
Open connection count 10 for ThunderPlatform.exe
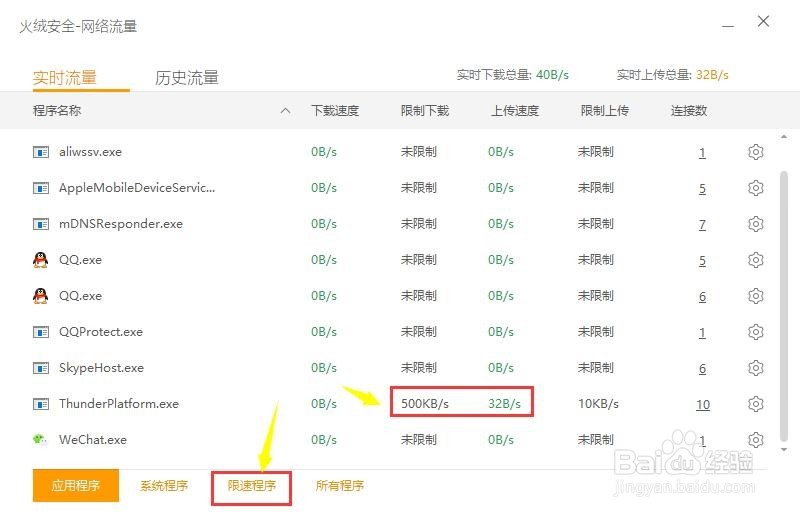pyautogui.click(x=703, y=405)
